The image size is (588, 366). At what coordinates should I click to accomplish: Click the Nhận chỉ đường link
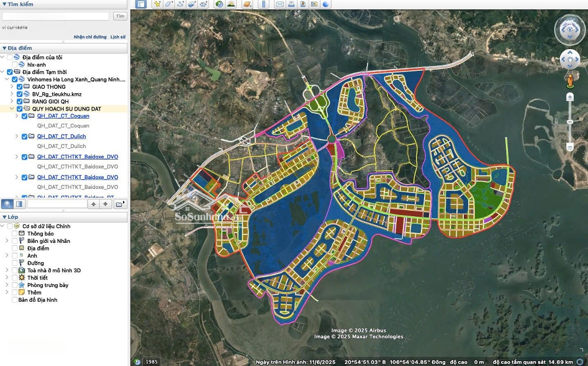(90, 37)
